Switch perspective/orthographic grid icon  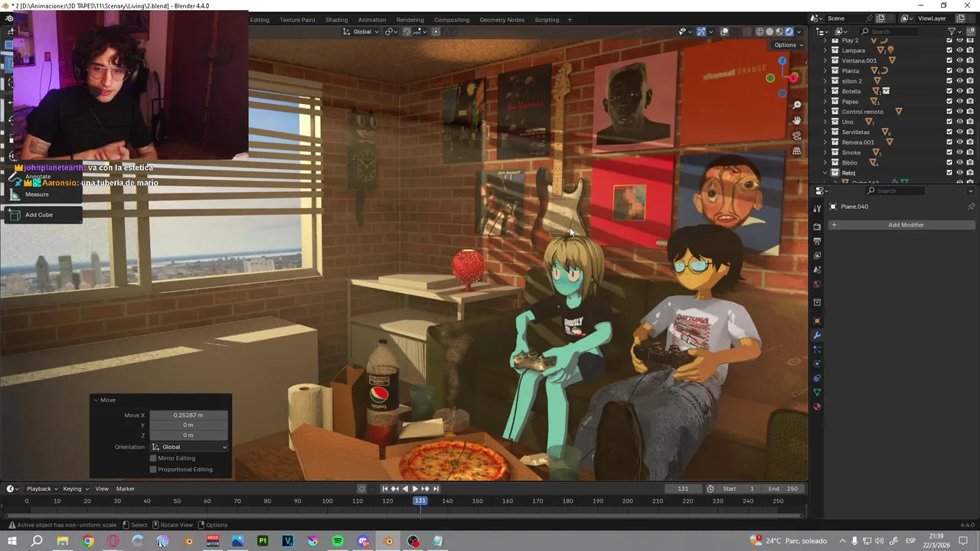tap(796, 151)
